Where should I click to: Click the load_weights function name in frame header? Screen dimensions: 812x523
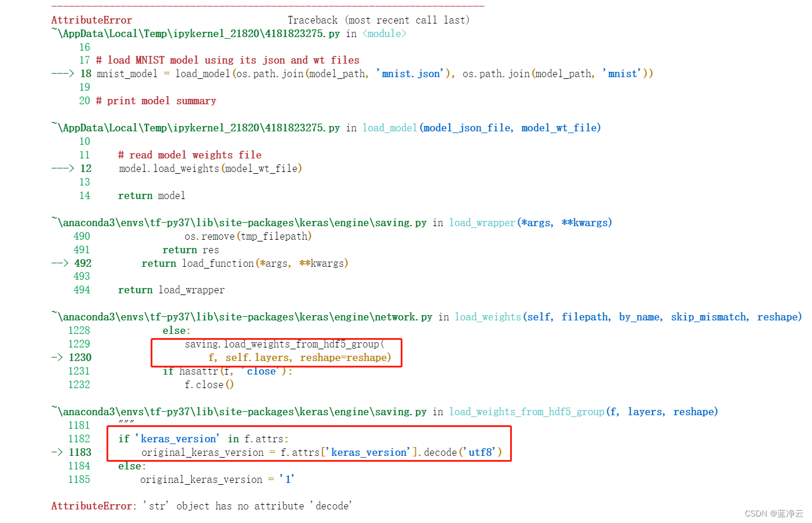pyautogui.click(x=488, y=317)
